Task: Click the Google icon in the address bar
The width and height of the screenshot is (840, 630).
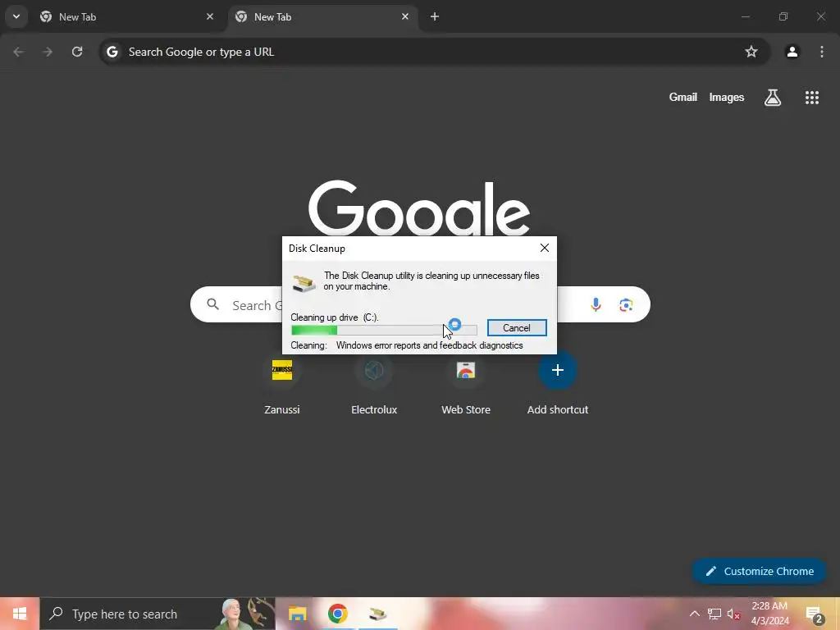Action: pos(112,52)
